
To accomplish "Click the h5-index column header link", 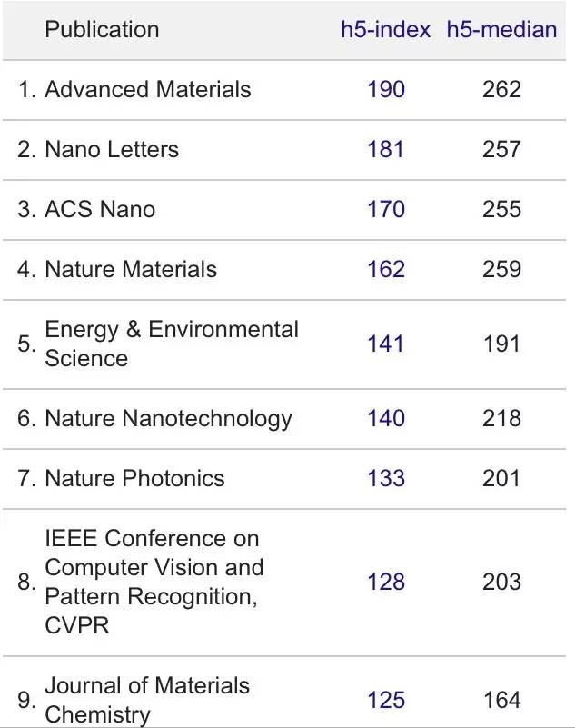I will (x=385, y=29).
